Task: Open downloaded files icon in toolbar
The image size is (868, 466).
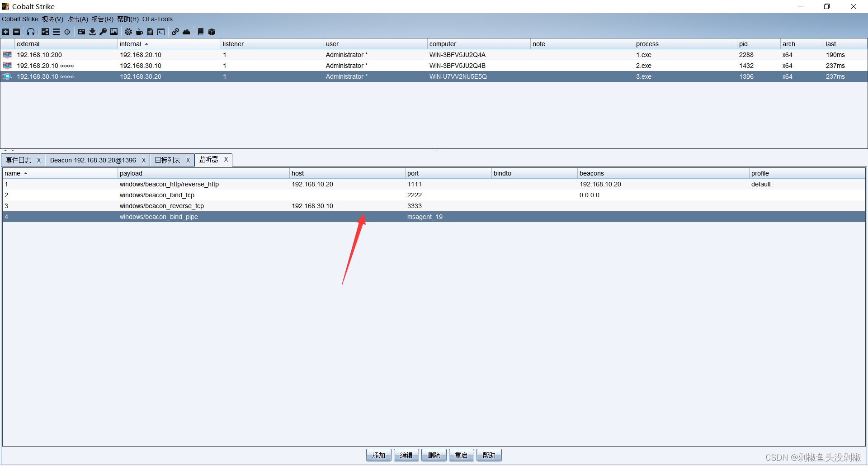Action: [92, 32]
